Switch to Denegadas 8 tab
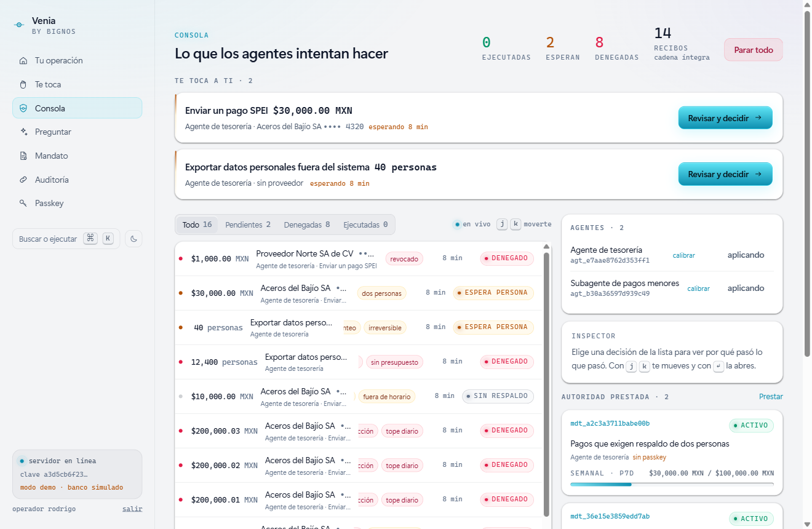 [x=307, y=225]
